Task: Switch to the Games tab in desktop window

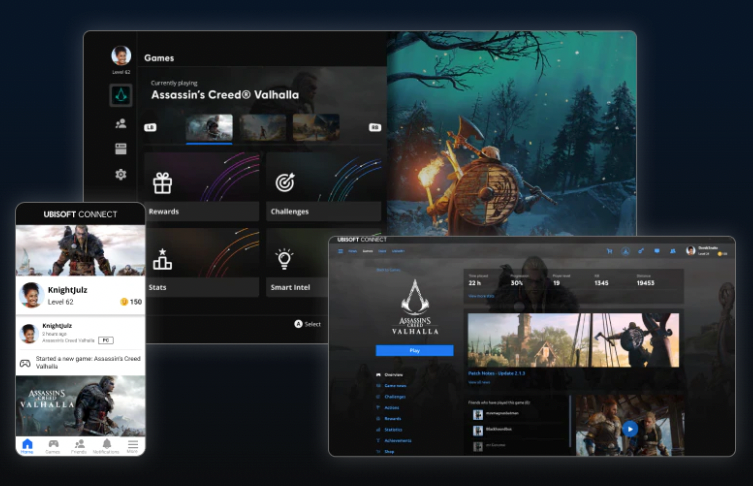Action: tap(367, 251)
